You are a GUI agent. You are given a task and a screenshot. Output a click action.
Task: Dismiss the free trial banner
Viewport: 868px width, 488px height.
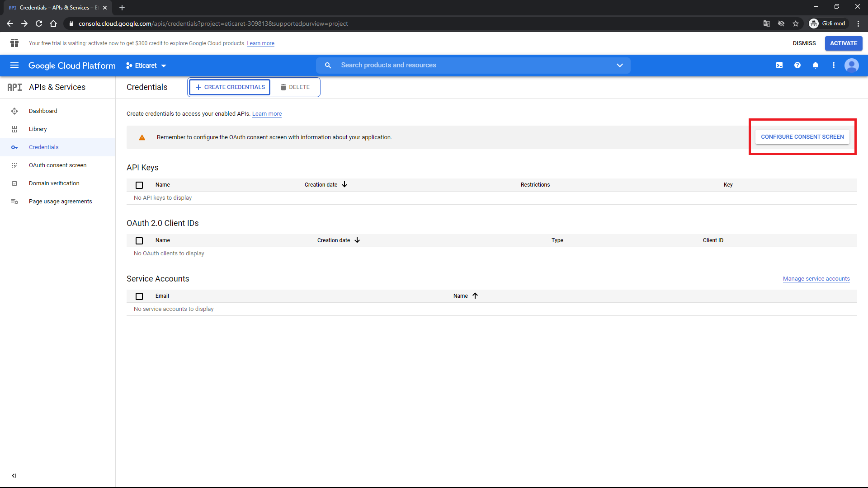click(804, 43)
